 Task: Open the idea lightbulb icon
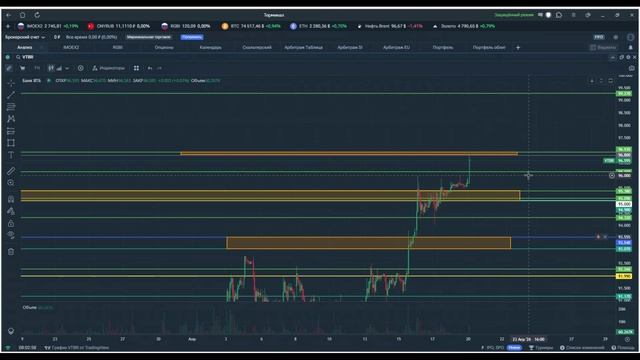[11, 331]
